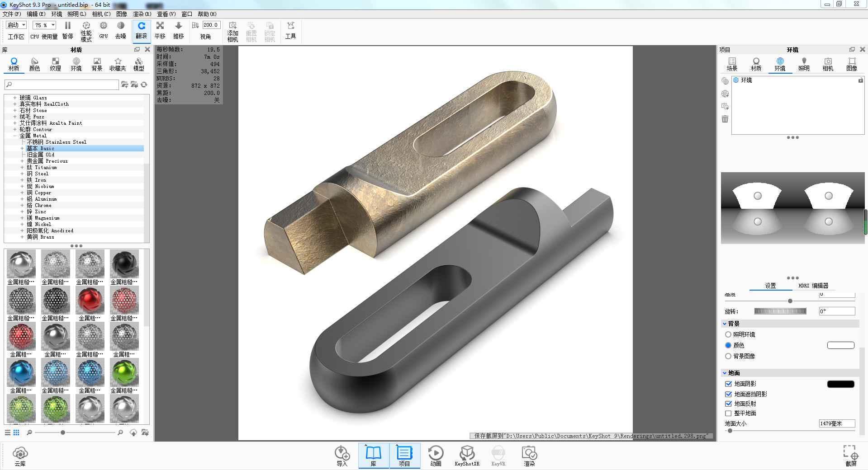Open the File menu
Viewport: 868px width, 470px height.
pyautogui.click(x=11, y=14)
